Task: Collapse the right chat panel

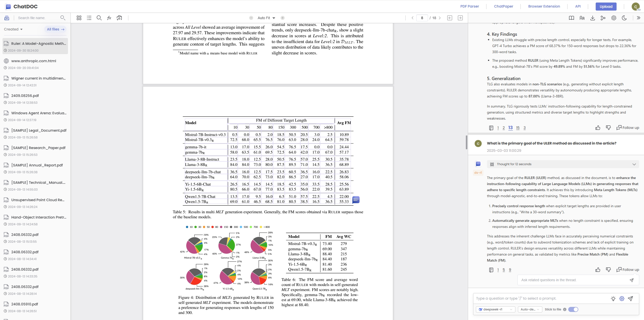Action: point(638,18)
